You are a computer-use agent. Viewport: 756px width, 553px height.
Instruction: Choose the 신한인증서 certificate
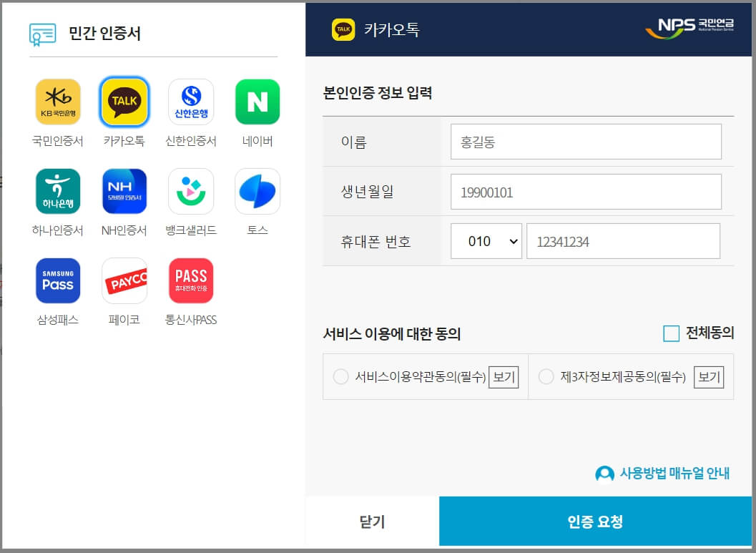click(x=191, y=102)
